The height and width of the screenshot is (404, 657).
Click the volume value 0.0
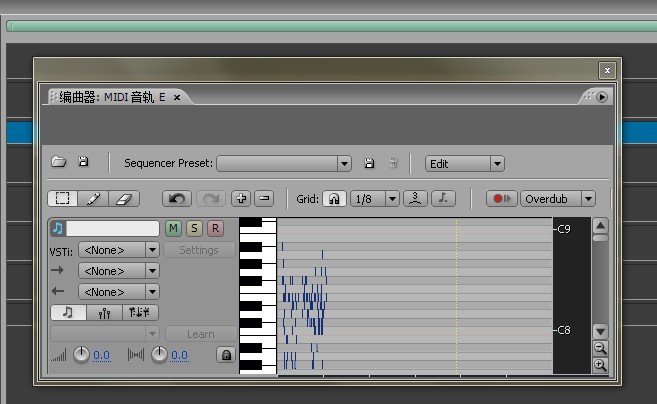coord(101,355)
